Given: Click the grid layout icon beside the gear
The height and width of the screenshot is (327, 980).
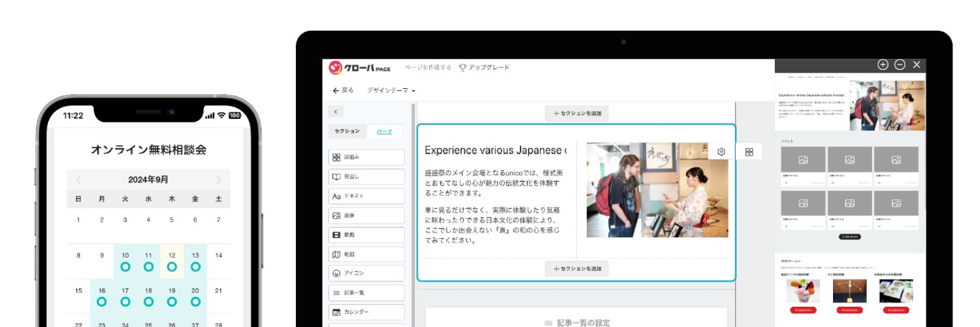Looking at the screenshot, I should [749, 152].
